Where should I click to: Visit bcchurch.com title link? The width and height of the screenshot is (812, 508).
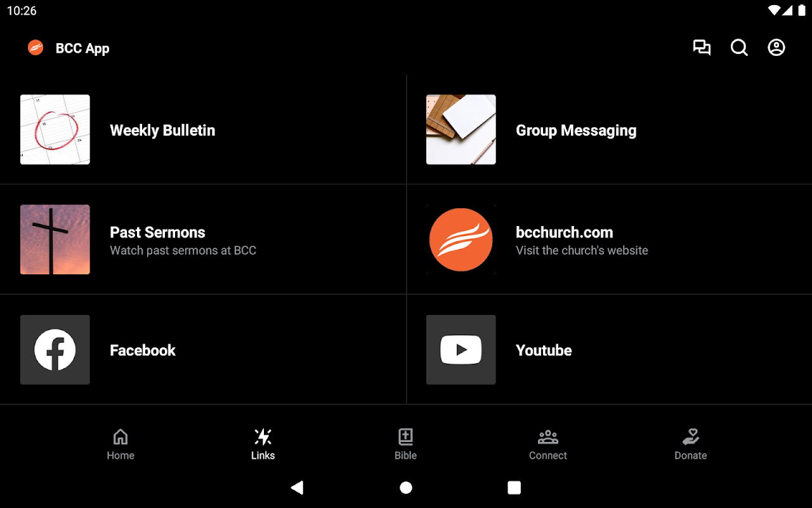click(565, 232)
